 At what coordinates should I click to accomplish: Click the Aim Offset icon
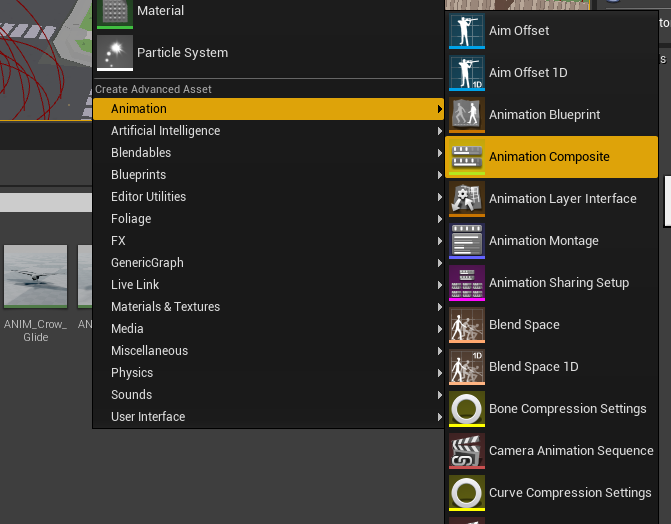(x=466, y=31)
